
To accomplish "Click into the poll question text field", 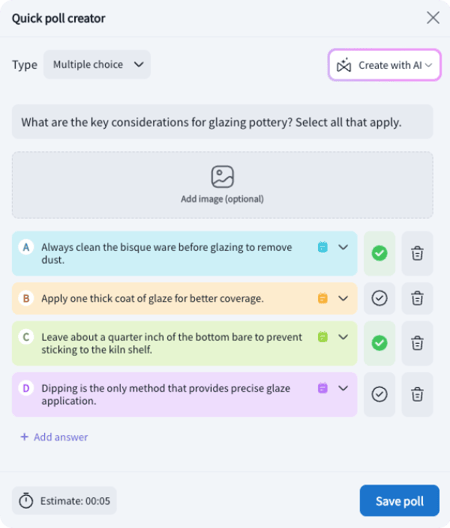I will [222, 122].
